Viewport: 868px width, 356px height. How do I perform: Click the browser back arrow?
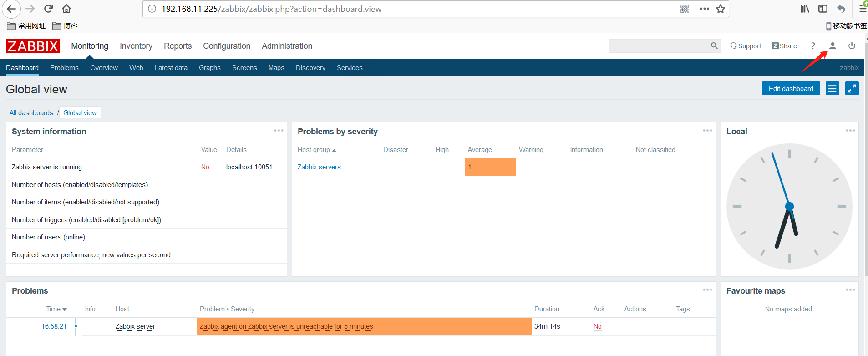point(11,9)
